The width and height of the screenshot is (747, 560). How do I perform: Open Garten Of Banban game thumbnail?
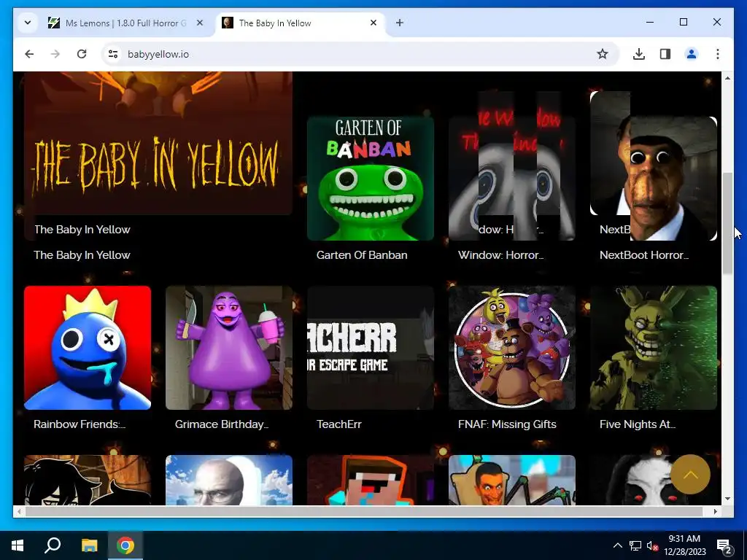point(371,178)
